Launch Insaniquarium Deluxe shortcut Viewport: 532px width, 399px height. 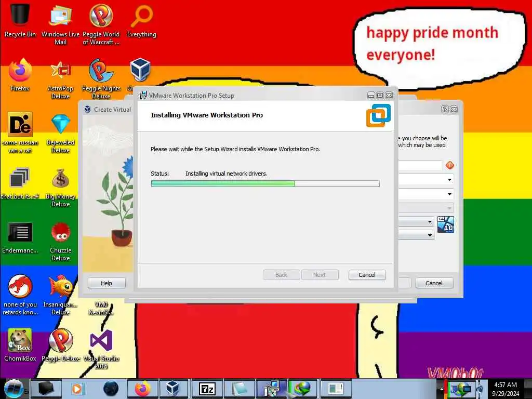(x=60, y=295)
